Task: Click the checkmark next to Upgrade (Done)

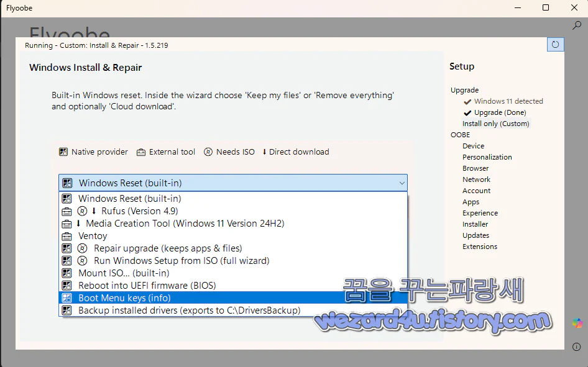Action: (467, 113)
